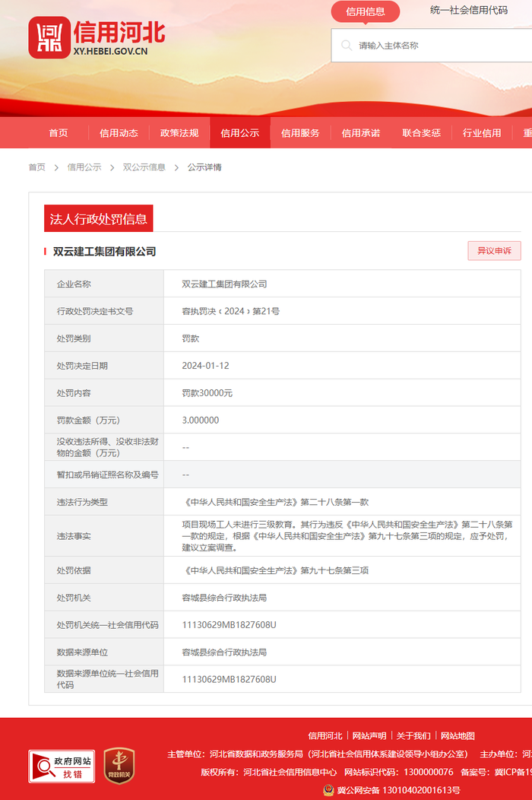Click the 处罚依据 value 第九十七条第三项
This screenshot has height=800, width=532.
pos(275,570)
